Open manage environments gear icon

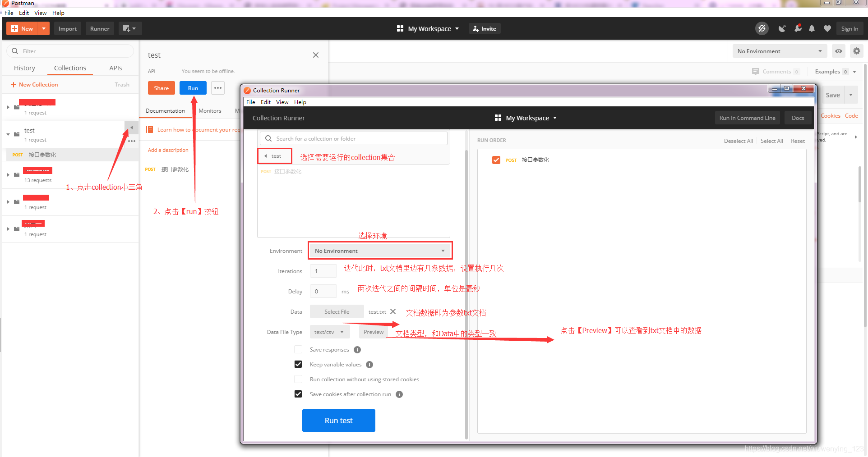[857, 51]
